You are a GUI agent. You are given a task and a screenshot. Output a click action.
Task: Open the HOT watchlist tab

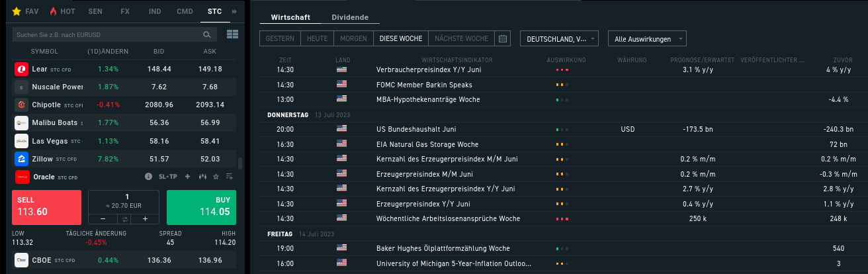point(62,12)
